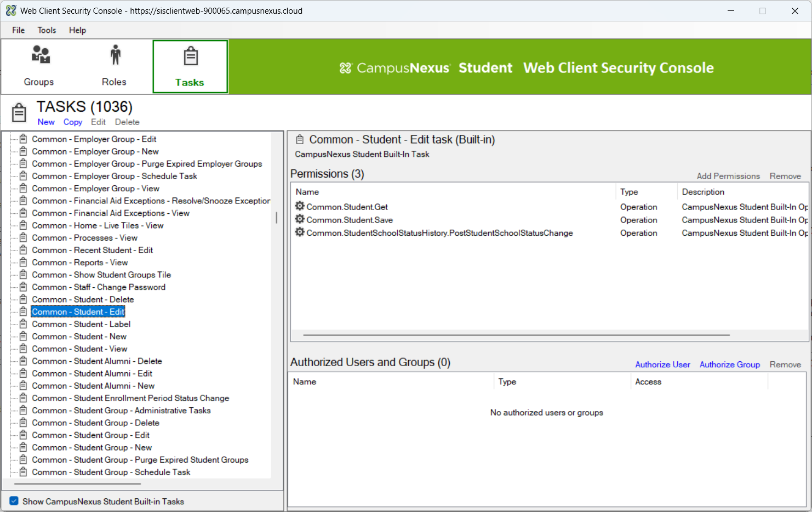Click clipboard icon beside Show Student Groups Tile
This screenshot has width=812, height=512.
point(23,275)
